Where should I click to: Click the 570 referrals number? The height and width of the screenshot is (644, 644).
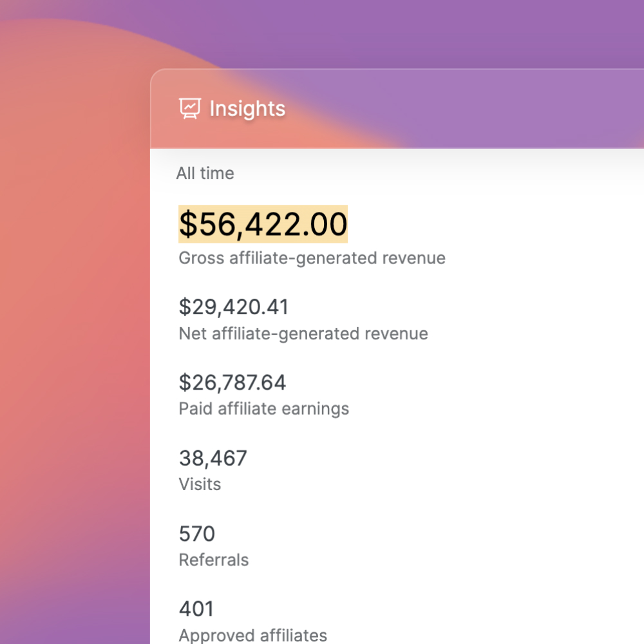point(196,533)
